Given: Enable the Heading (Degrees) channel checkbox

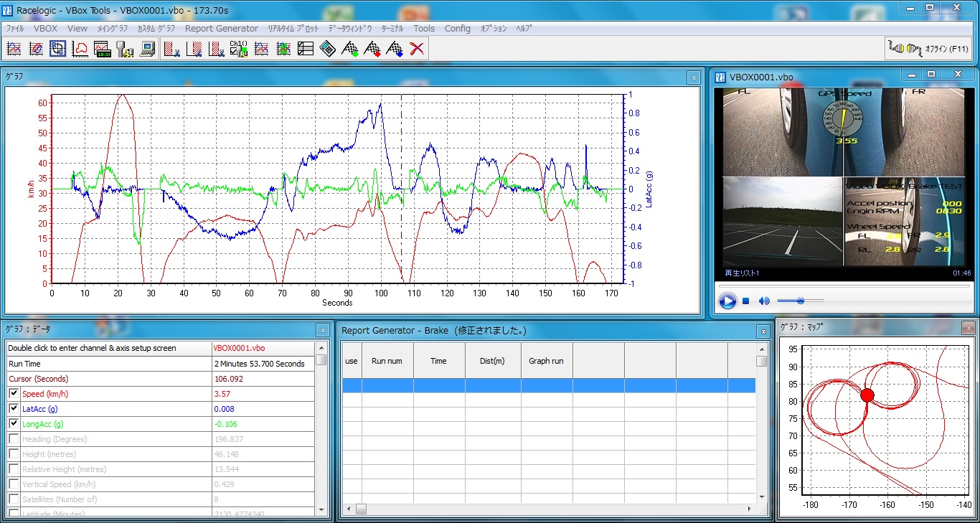Looking at the screenshot, I should [x=14, y=439].
